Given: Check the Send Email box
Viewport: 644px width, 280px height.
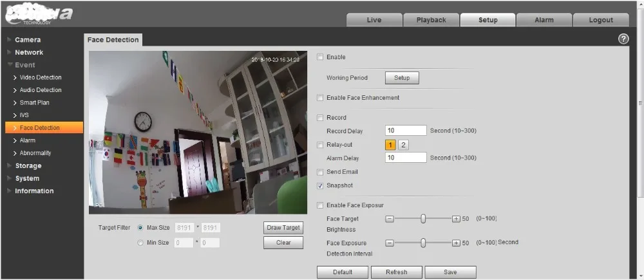Looking at the screenshot, I should 320,172.
